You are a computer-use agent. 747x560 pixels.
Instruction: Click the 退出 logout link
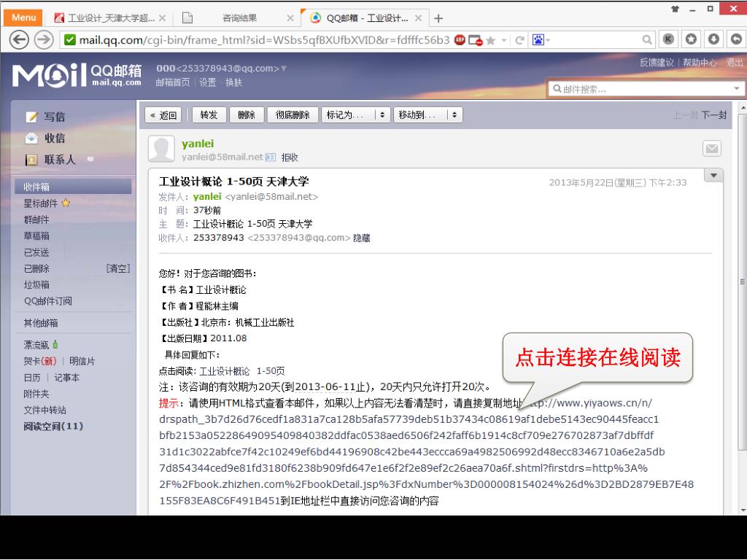tap(734, 63)
